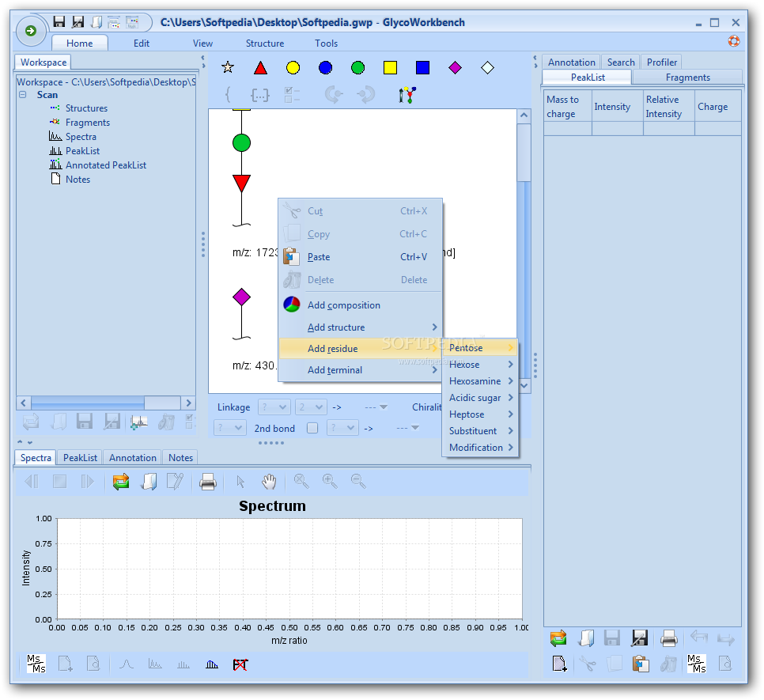Select the green circle residue icon
This screenshot has width=764, height=700.
(x=358, y=68)
